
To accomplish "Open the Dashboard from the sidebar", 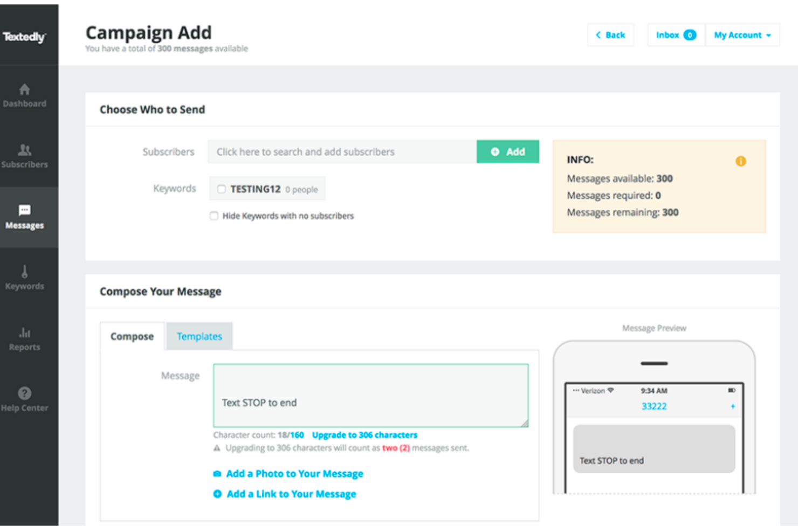I will pyautogui.click(x=24, y=89).
